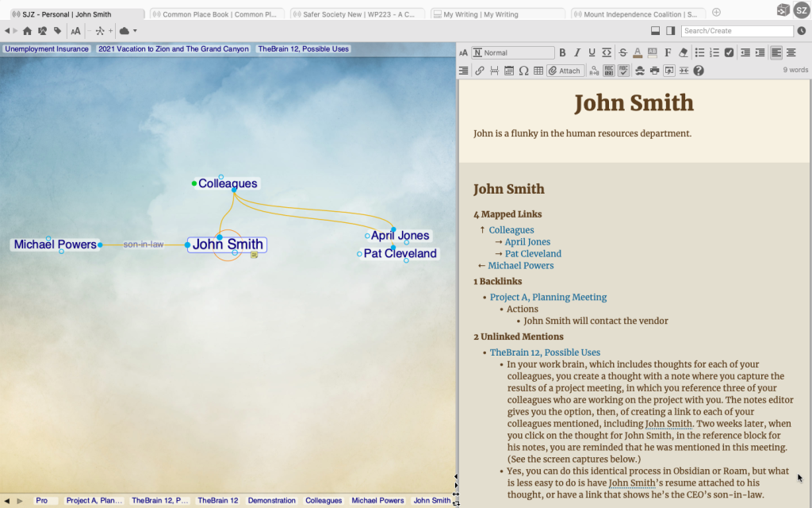Open the Normal paragraph style dropdown
The height and width of the screenshot is (508, 812).
click(513, 52)
